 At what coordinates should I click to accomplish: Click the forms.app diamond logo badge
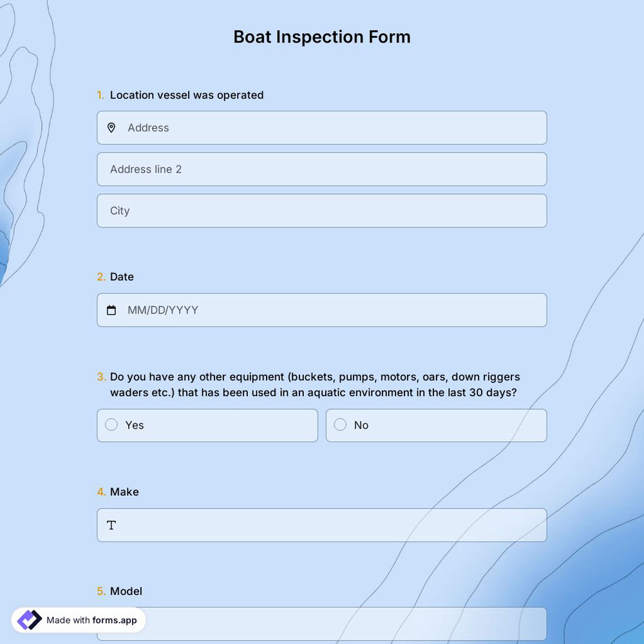coord(28,619)
